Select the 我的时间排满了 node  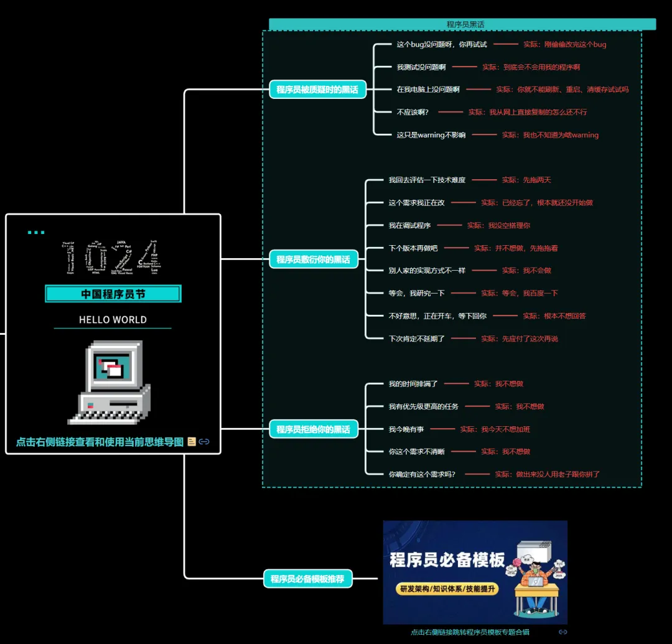point(413,383)
